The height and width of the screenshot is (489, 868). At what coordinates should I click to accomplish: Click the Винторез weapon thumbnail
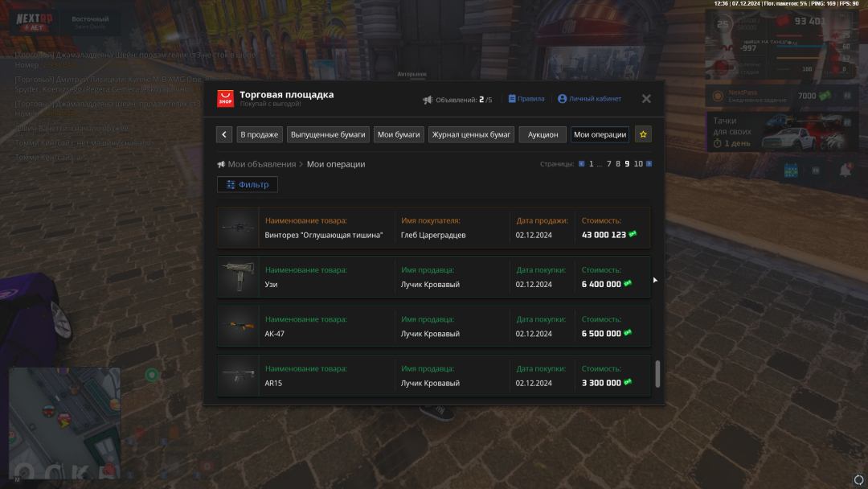coord(238,228)
